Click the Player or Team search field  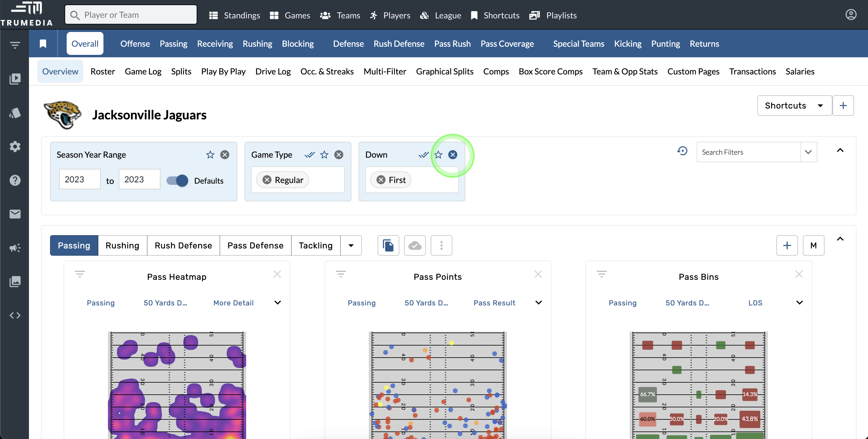click(x=131, y=15)
